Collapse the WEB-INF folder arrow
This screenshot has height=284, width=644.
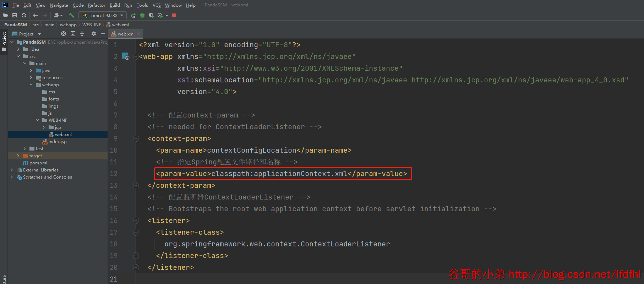coord(38,120)
